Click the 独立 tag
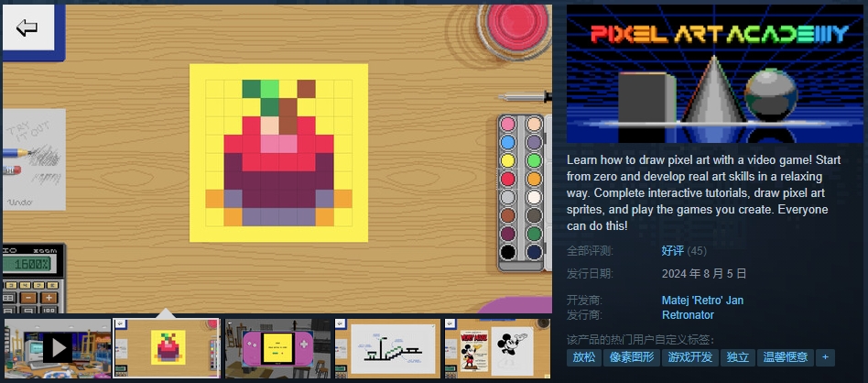The image size is (868, 383). coord(738,357)
